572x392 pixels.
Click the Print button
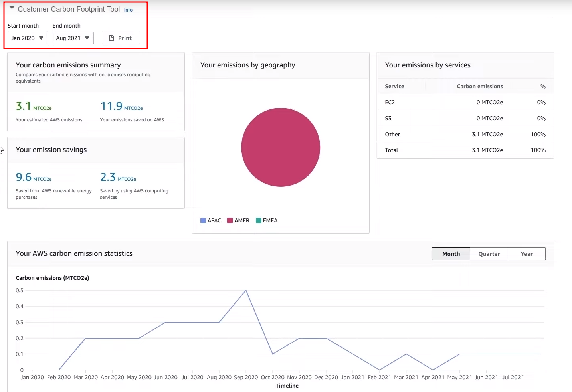pyautogui.click(x=121, y=38)
